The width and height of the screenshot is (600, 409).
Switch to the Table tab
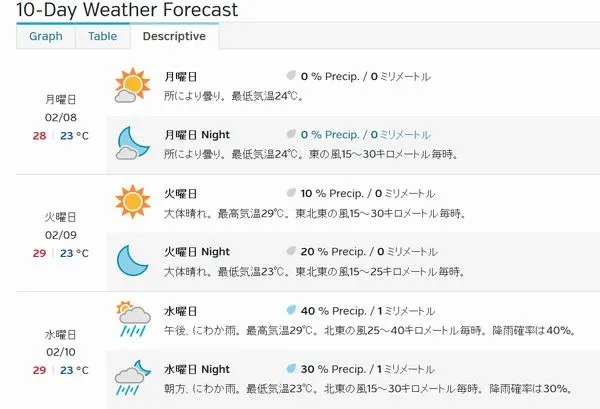[x=103, y=36]
